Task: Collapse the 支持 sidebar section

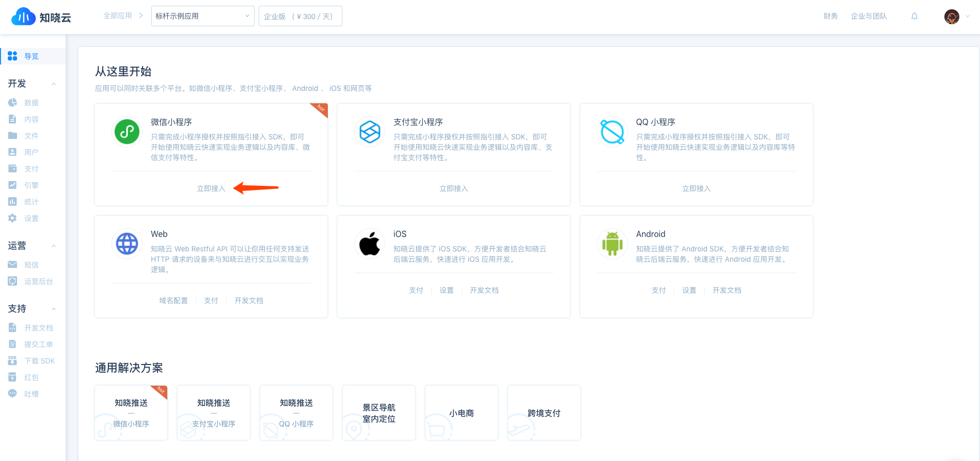Action: click(54, 309)
